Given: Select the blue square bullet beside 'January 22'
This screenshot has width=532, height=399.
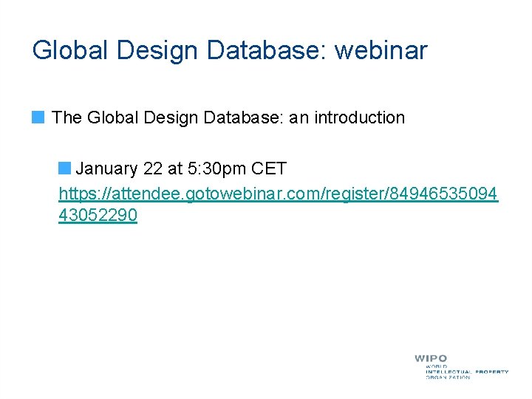Looking at the screenshot, I should pyautogui.click(x=64, y=168).
